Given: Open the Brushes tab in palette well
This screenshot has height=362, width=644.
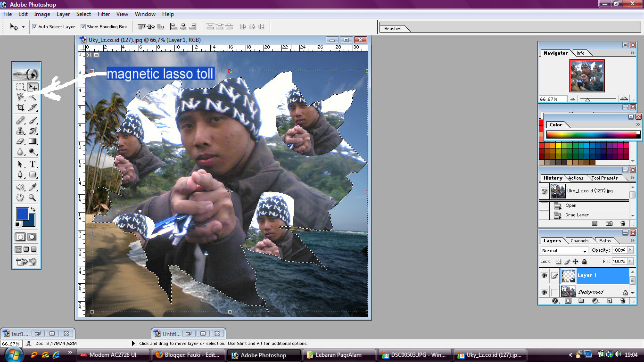Looking at the screenshot, I should pyautogui.click(x=393, y=28).
